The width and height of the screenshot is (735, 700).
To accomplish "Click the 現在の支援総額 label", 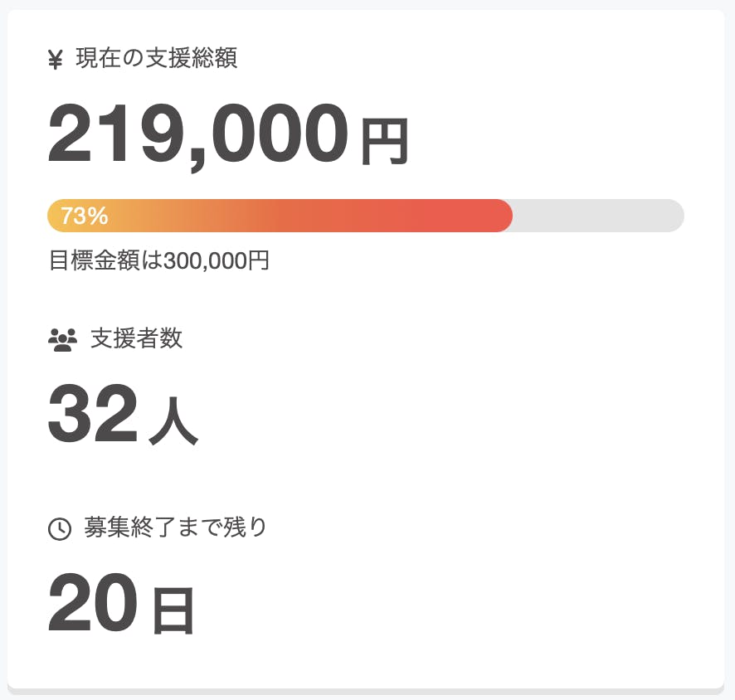I will [x=156, y=59].
